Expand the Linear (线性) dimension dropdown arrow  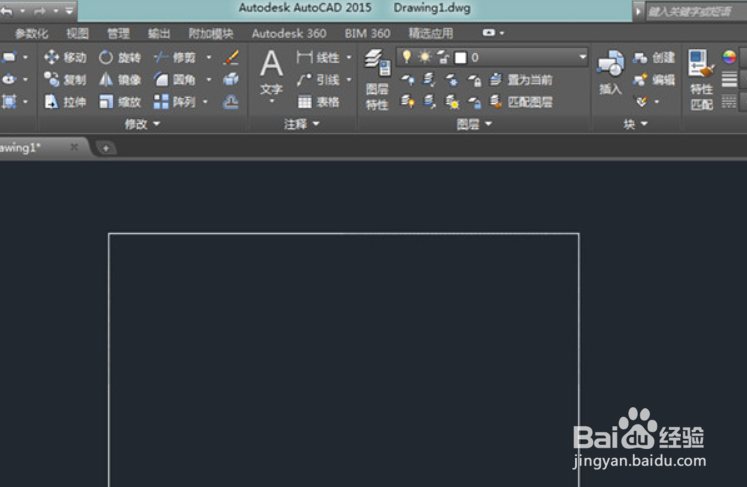349,58
